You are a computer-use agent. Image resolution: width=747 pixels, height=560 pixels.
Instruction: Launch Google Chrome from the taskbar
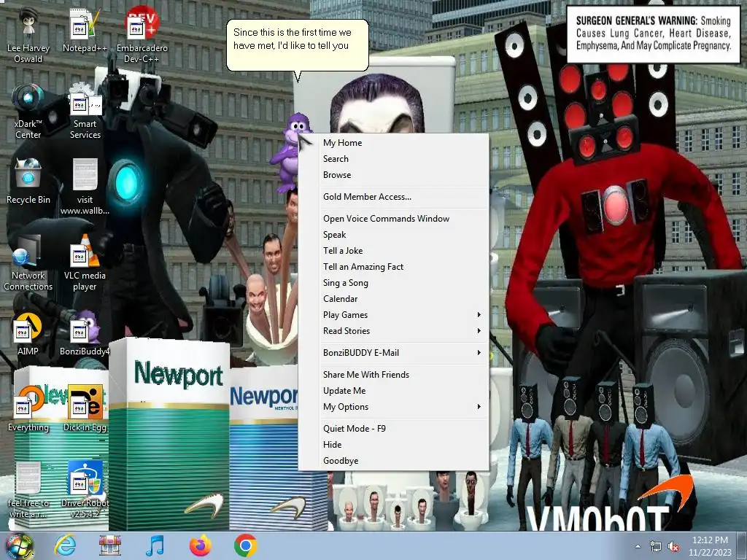(x=245, y=545)
